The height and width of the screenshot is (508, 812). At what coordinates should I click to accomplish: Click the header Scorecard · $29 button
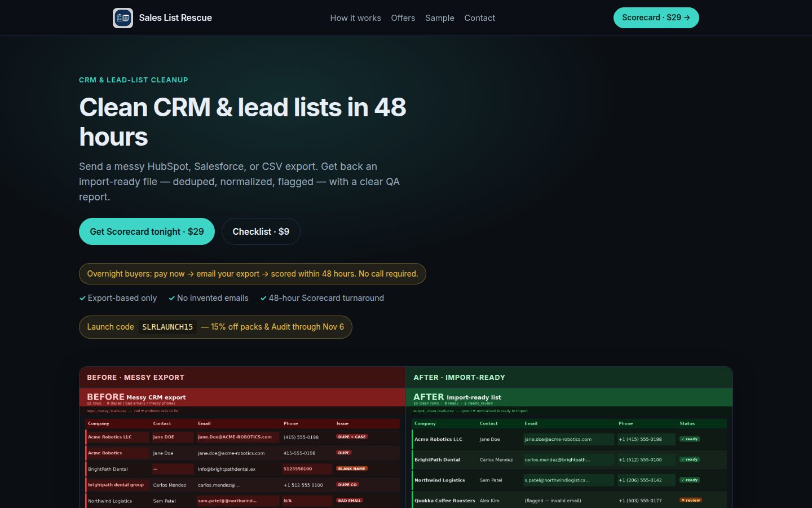(656, 17)
